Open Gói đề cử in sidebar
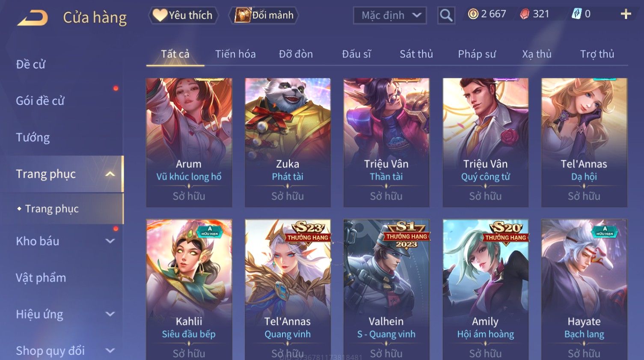This screenshot has width=644, height=360. [x=40, y=101]
